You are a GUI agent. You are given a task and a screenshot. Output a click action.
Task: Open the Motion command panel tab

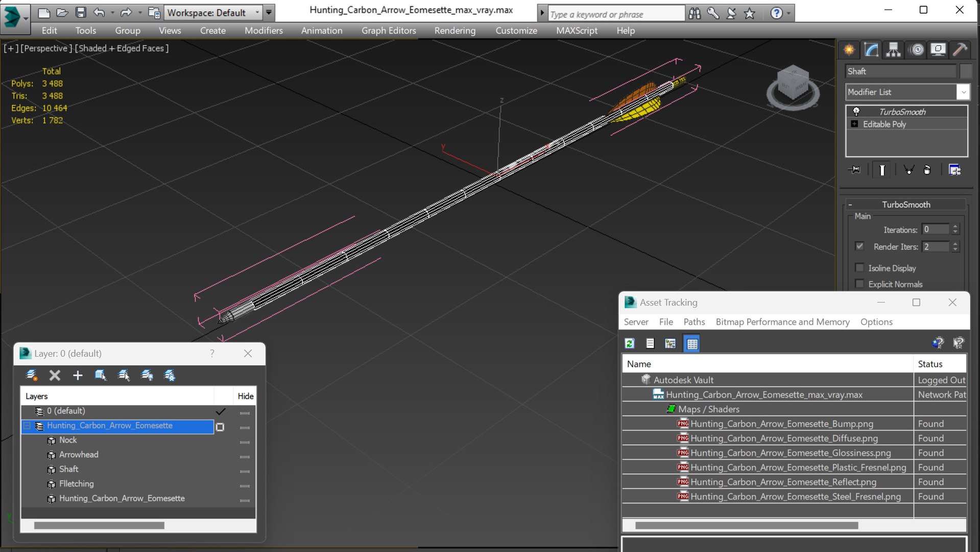[x=917, y=50]
